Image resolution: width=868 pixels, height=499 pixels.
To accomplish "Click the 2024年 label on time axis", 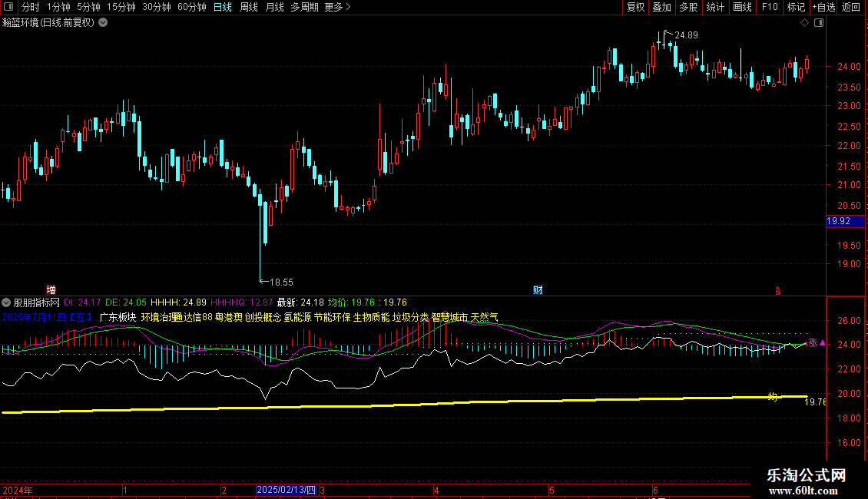I will click(18, 490).
